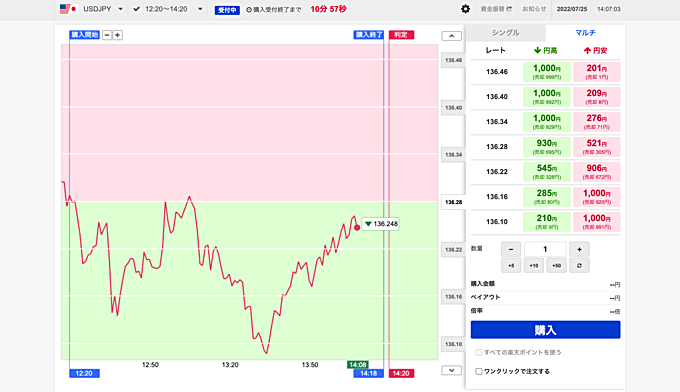
Task: Select 円高 545円 option at rate 136.22
Action: click(x=546, y=172)
